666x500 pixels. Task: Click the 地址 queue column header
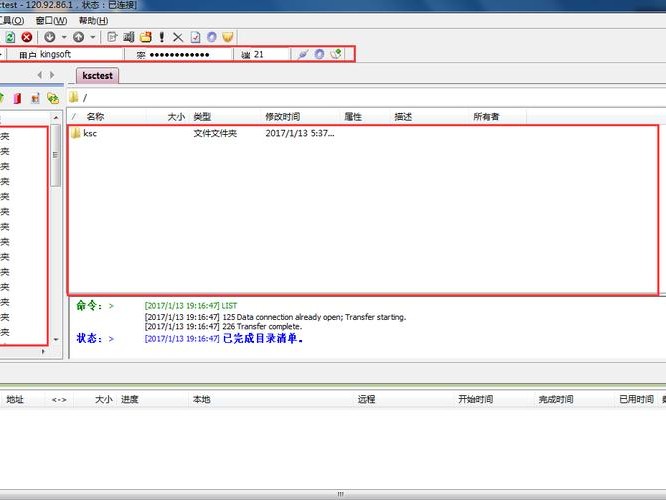tap(15, 399)
